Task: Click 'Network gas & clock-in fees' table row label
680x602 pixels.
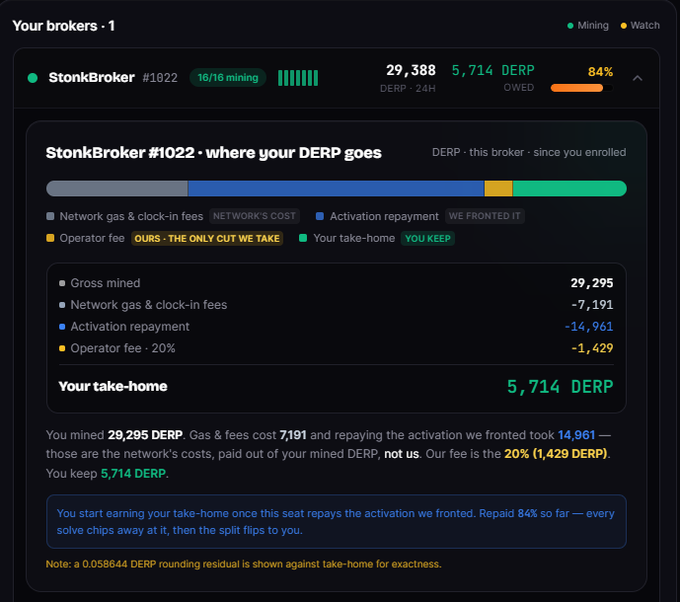Action: click(x=149, y=304)
